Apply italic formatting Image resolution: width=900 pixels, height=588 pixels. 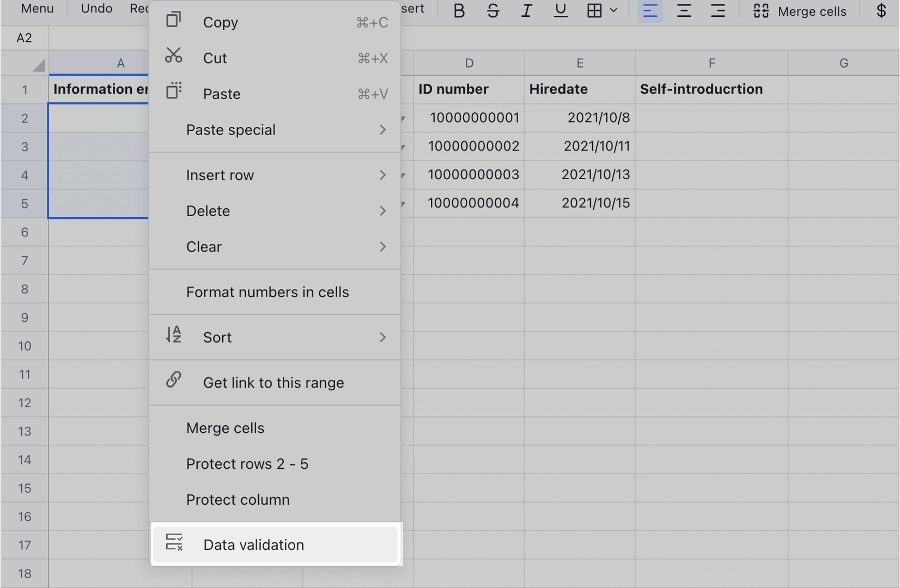click(526, 10)
